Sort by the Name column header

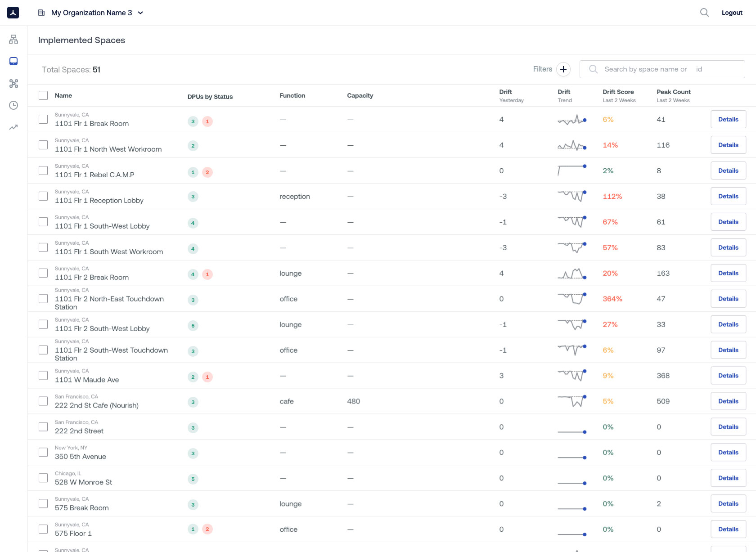point(63,95)
